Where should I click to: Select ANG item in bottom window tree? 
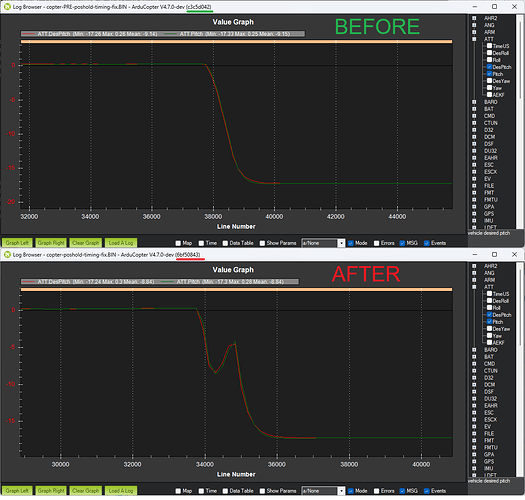pos(489,273)
